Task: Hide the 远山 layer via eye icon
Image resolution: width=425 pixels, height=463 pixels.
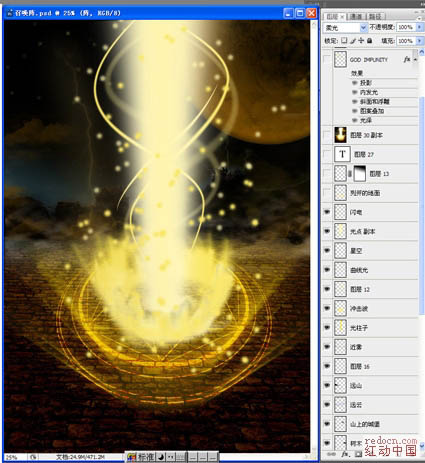Action: coord(327,385)
